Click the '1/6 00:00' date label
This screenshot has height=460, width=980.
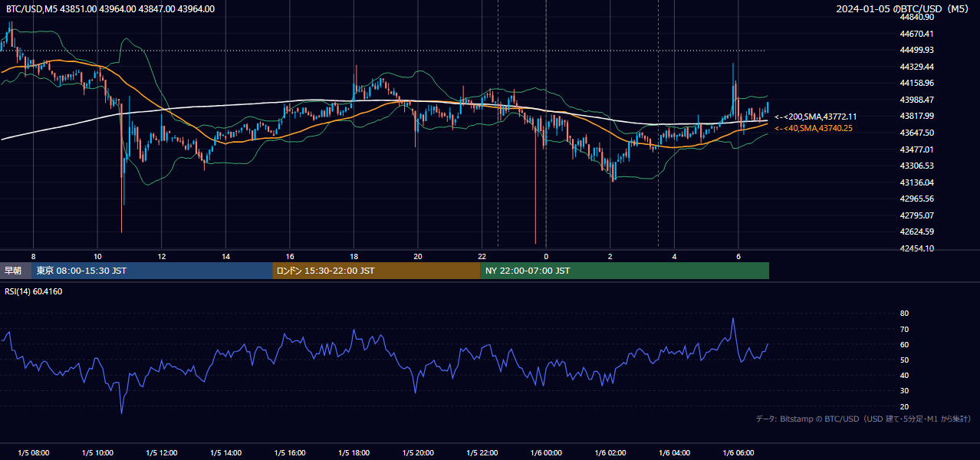(x=546, y=453)
